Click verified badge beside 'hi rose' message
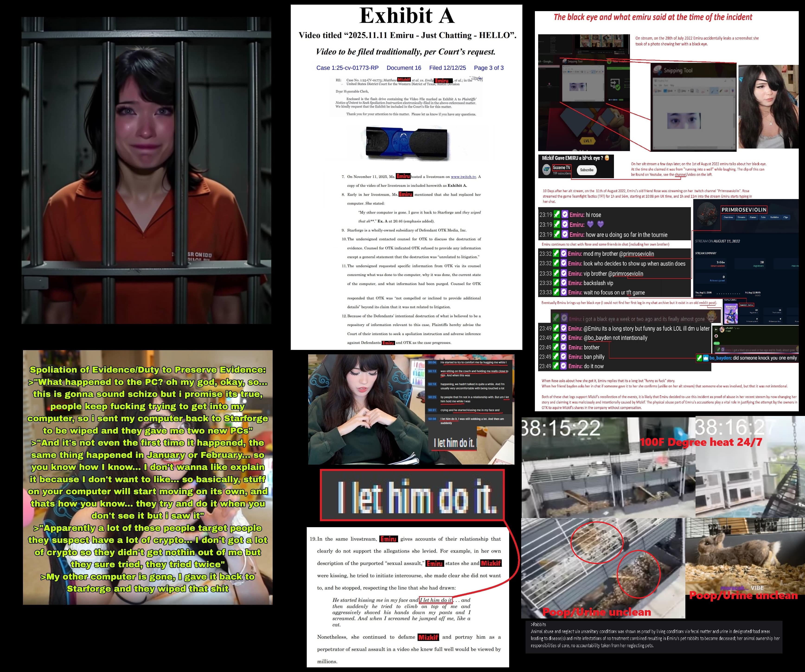This screenshot has height=672, width=805. [x=565, y=215]
